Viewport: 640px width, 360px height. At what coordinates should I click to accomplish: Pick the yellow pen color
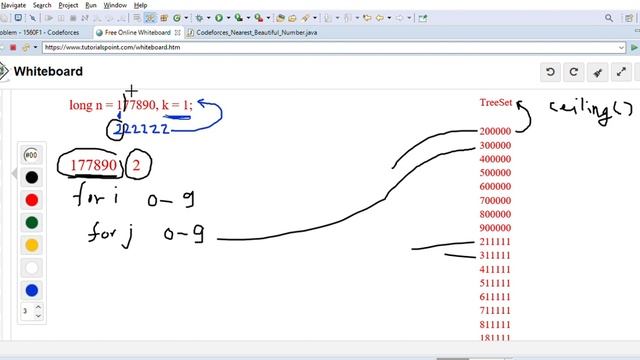click(x=31, y=245)
